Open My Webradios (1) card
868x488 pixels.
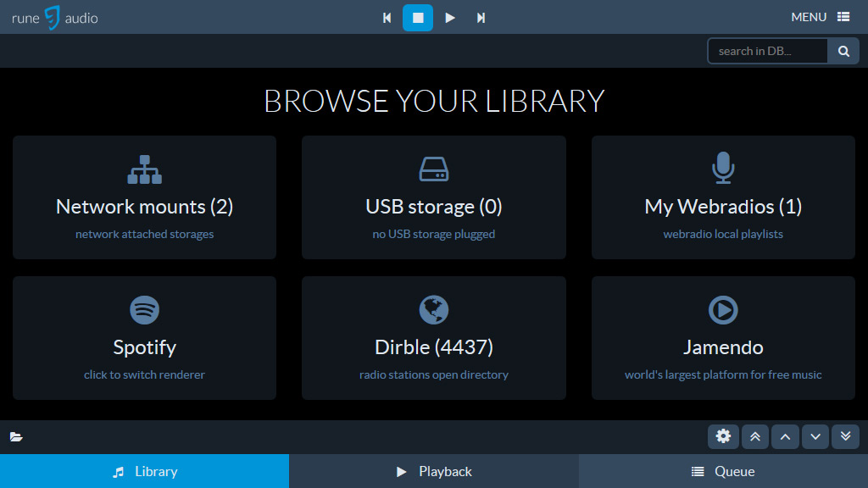coord(724,197)
